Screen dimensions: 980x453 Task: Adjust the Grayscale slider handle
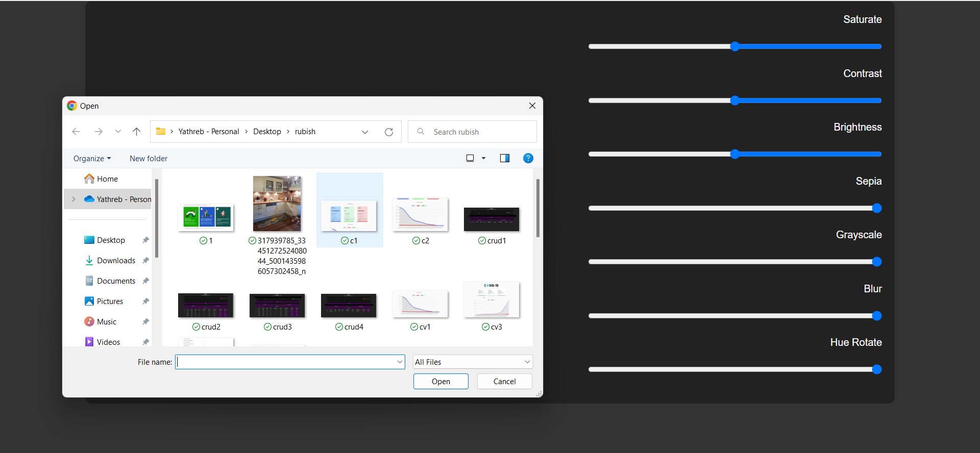click(877, 262)
